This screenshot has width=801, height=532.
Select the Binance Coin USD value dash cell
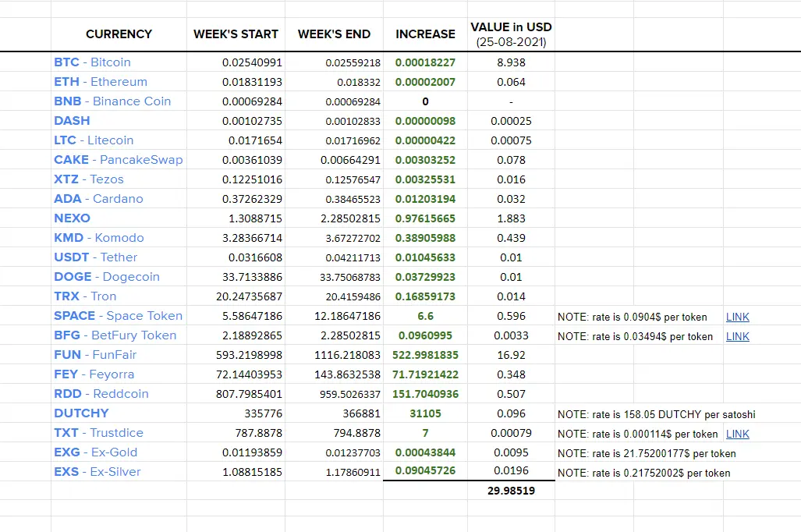coord(511,101)
